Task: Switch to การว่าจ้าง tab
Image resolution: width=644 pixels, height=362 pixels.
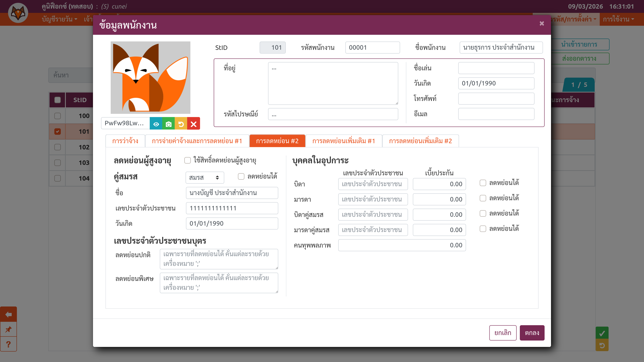Action: point(125,141)
